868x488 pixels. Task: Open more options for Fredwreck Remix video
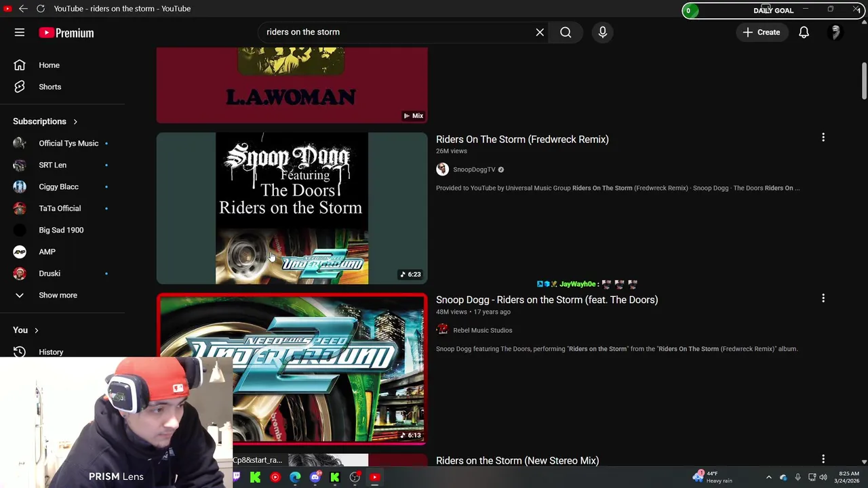(x=823, y=138)
